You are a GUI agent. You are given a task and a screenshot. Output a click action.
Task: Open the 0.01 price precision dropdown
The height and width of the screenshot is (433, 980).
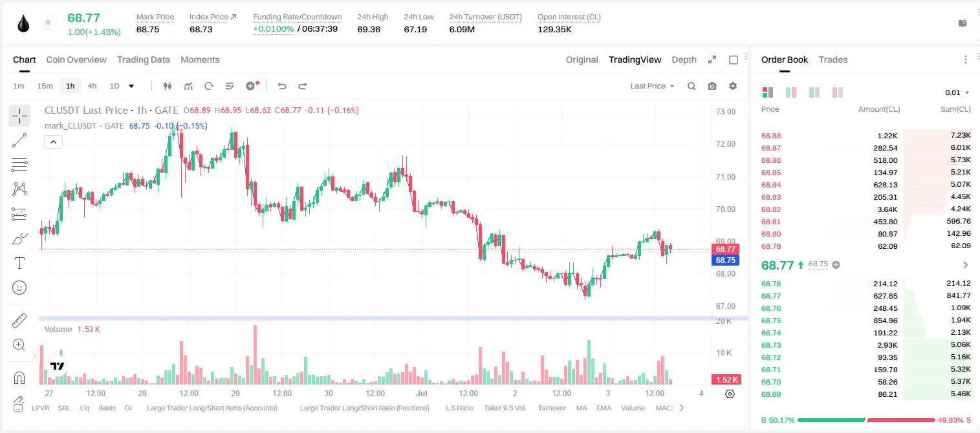pyautogui.click(x=957, y=92)
